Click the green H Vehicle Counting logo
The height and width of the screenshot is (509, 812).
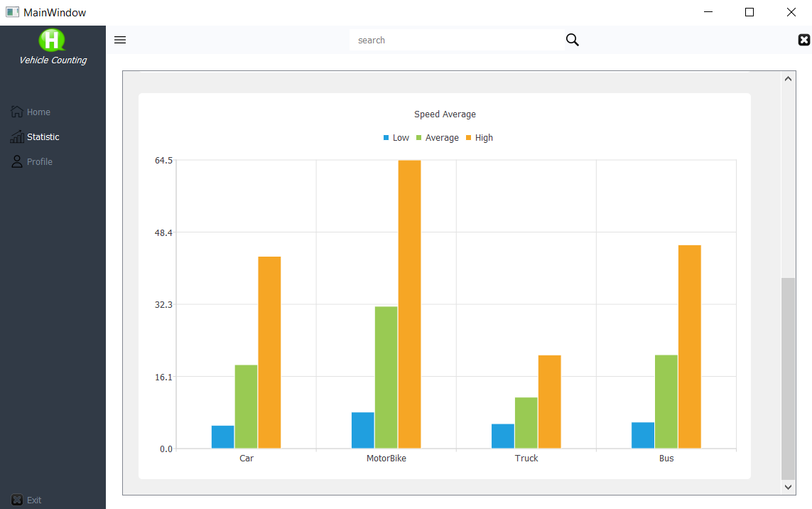click(52, 40)
